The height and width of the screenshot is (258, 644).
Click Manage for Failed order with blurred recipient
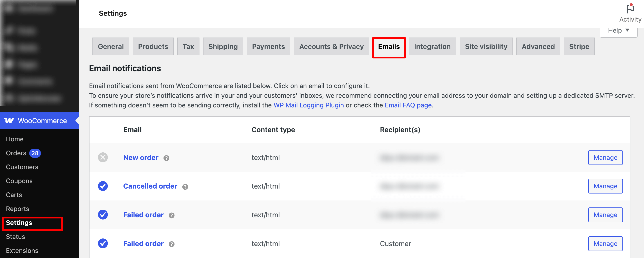click(605, 215)
